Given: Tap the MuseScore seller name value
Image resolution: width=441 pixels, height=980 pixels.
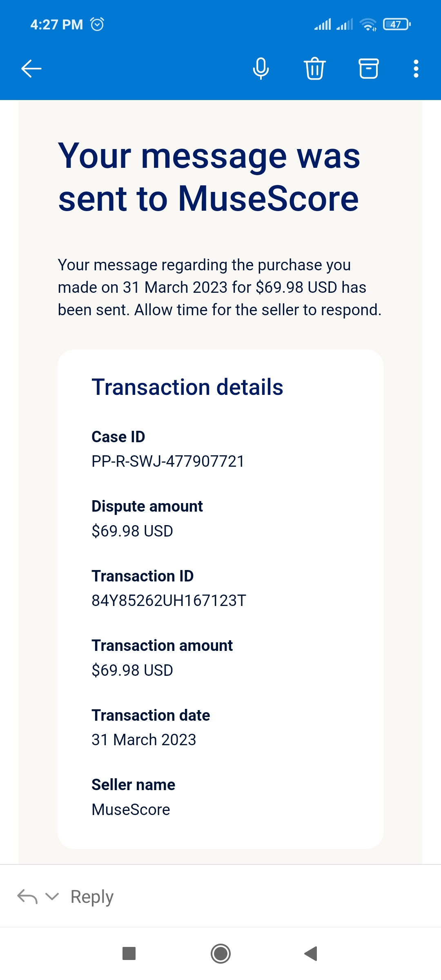Looking at the screenshot, I should pos(131,809).
